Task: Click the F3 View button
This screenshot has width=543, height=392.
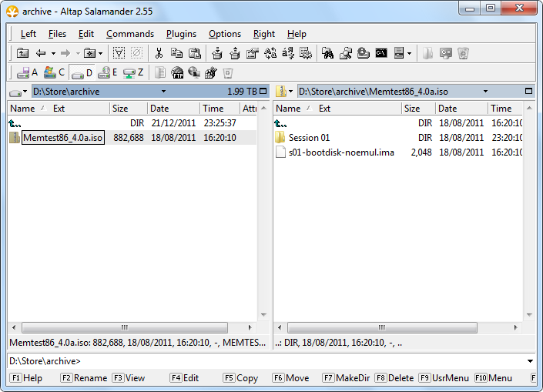Action: 128,378
